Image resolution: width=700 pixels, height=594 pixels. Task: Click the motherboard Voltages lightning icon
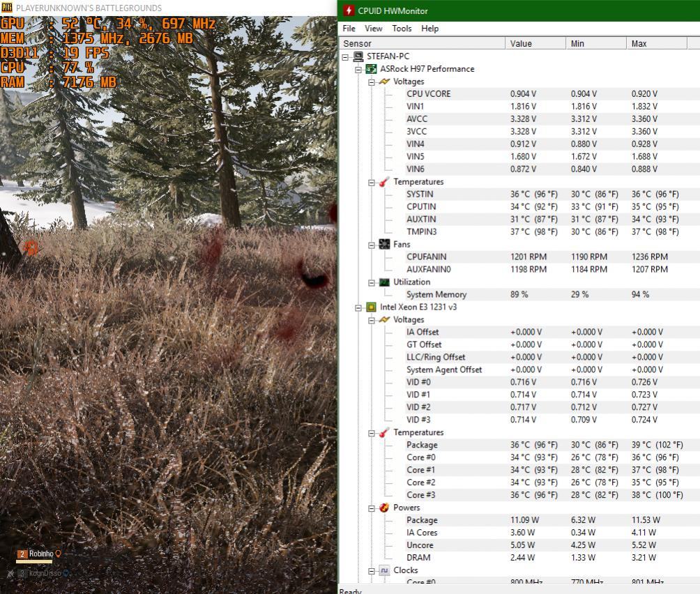coord(384,82)
